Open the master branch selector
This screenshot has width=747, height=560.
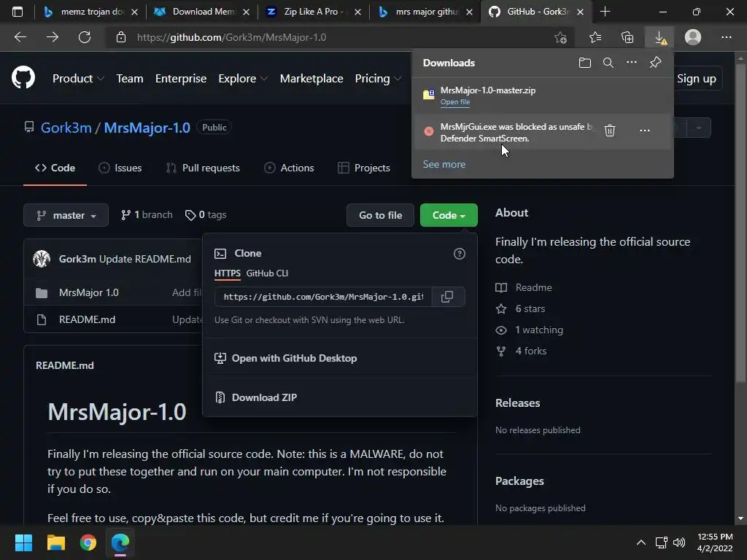point(66,215)
